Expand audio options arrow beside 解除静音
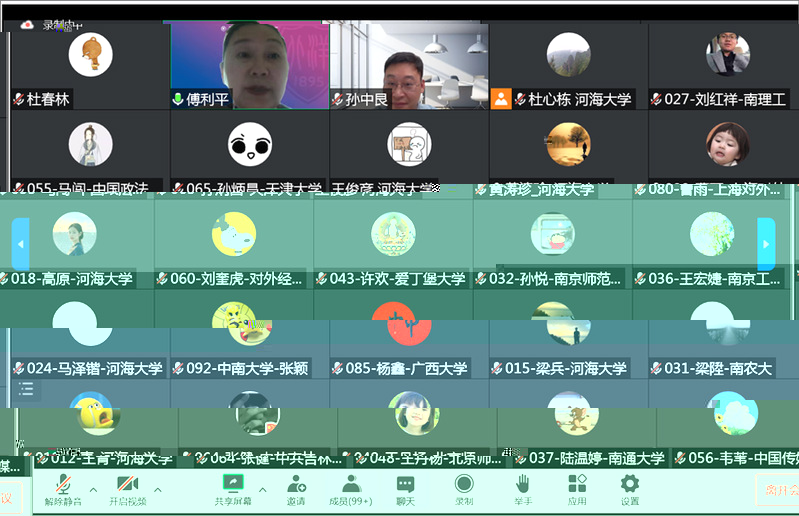The image size is (799, 516). (93, 490)
